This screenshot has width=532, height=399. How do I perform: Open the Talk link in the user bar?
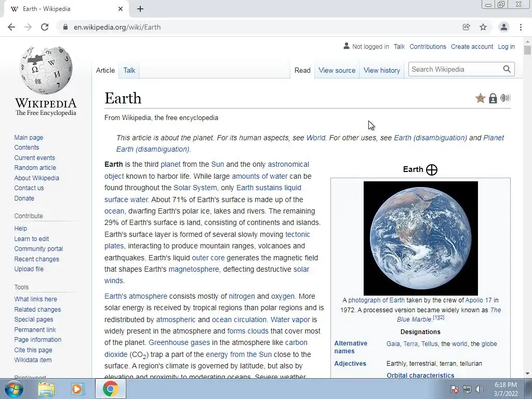(x=400, y=46)
